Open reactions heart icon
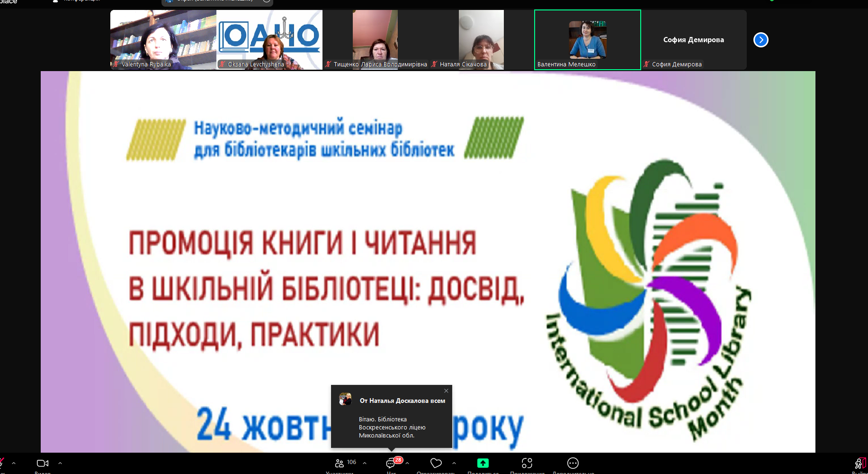This screenshot has width=868, height=474. [x=436, y=463]
